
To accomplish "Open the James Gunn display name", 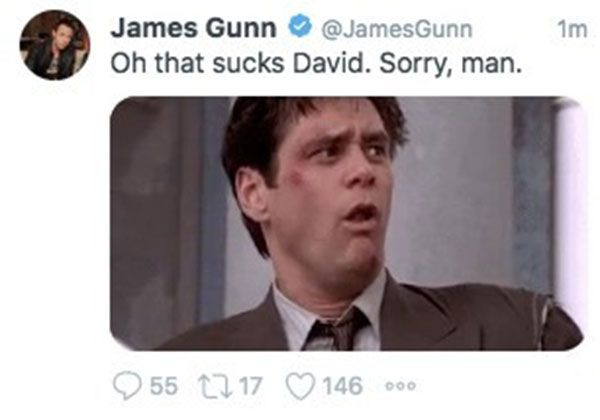I will (194, 28).
